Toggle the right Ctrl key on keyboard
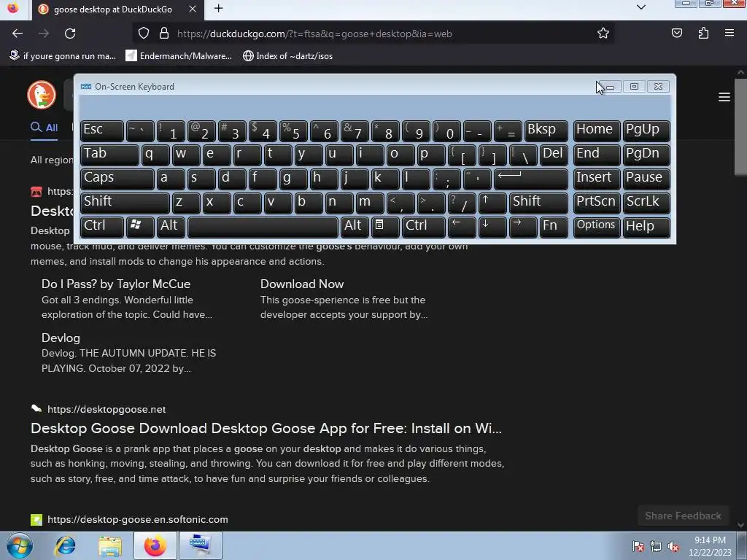Image resolution: width=747 pixels, height=560 pixels. tap(424, 227)
